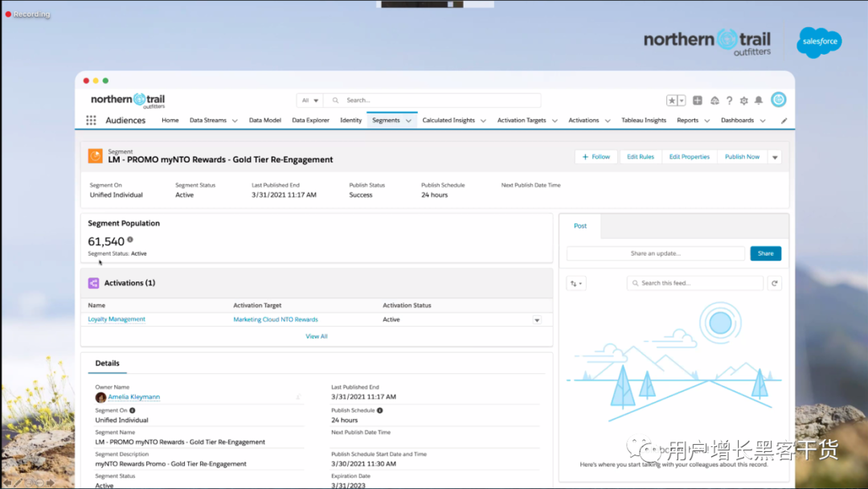Open the Identity tab
Viewport: 868px width, 489px height.
351,120
